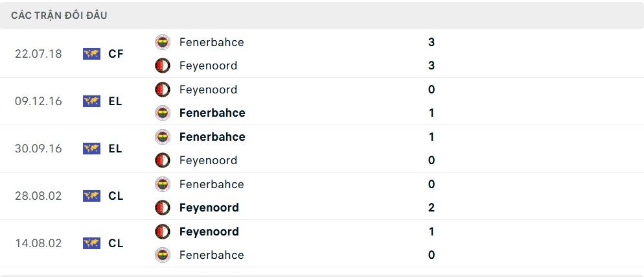Select the EL label for 09.12.16 match

pyautogui.click(x=115, y=101)
